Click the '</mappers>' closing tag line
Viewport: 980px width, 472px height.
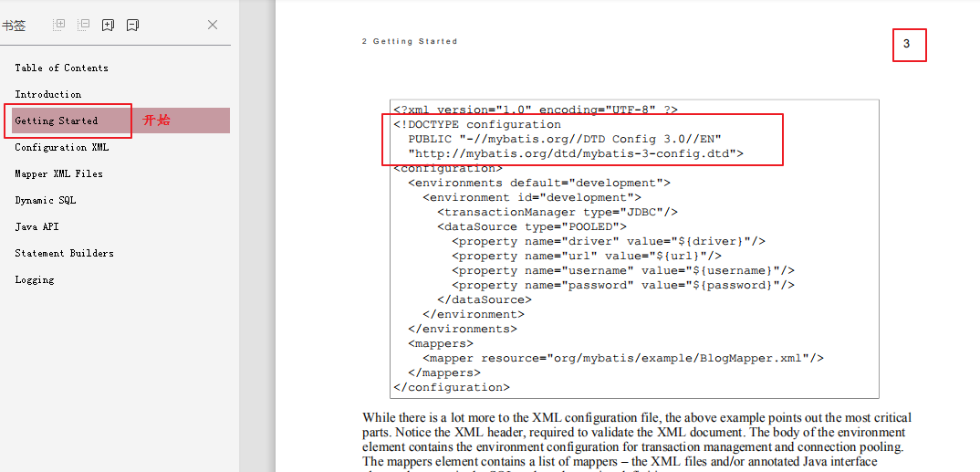coord(444,372)
